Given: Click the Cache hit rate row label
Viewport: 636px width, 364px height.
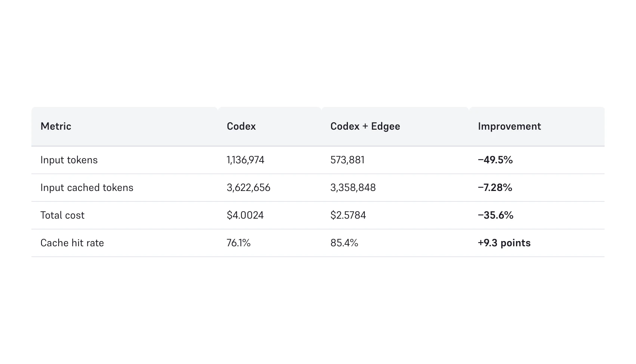Looking at the screenshot, I should pos(72,243).
